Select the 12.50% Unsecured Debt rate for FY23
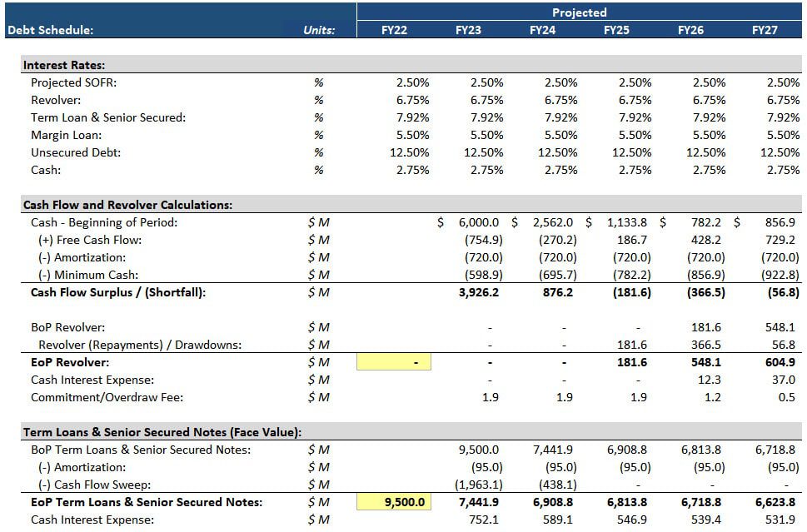 tap(483, 152)
